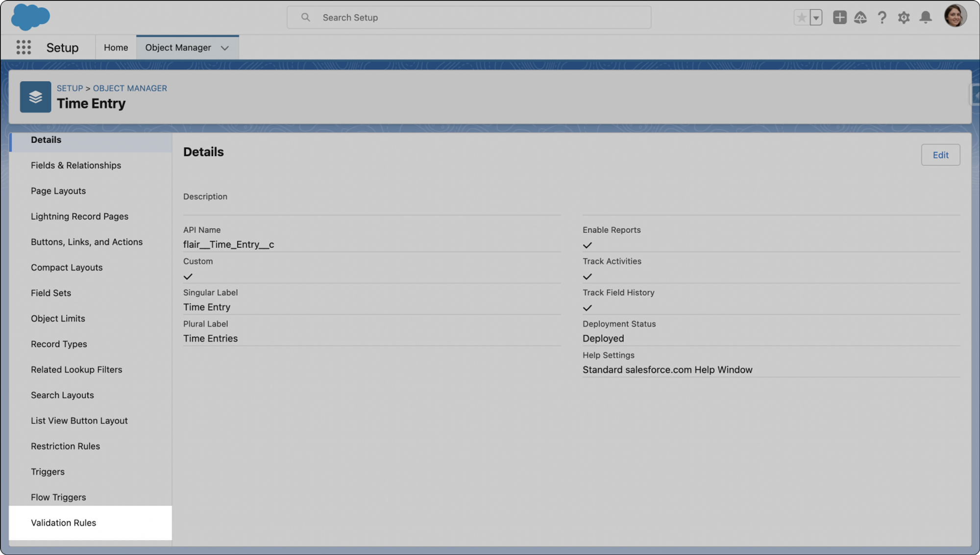Click the Search Setup input field
The image size is (980, 555).
(x=468, y=18)
